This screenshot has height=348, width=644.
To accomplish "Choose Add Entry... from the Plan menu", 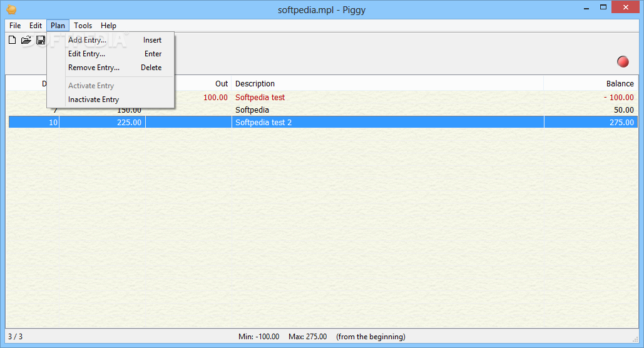I will coord(111,40).
